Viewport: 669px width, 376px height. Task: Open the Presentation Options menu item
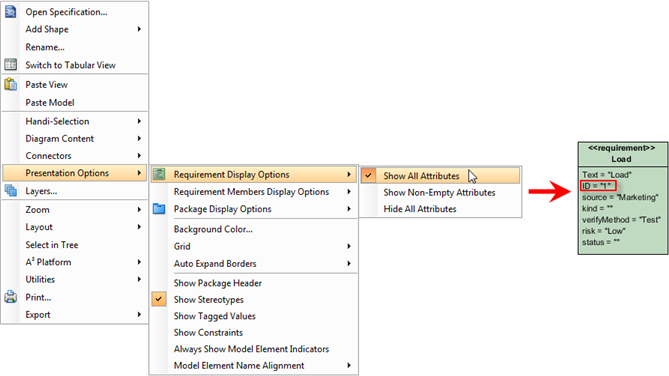75,173
